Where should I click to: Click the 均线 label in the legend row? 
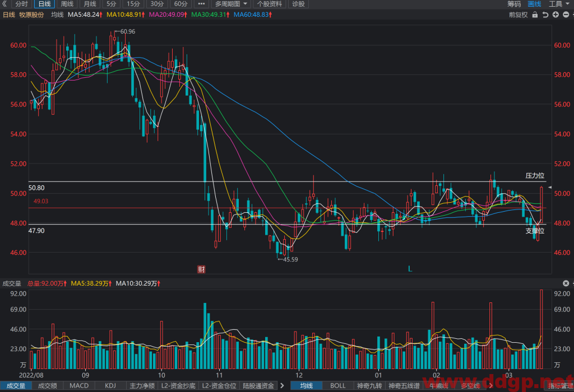57,15
